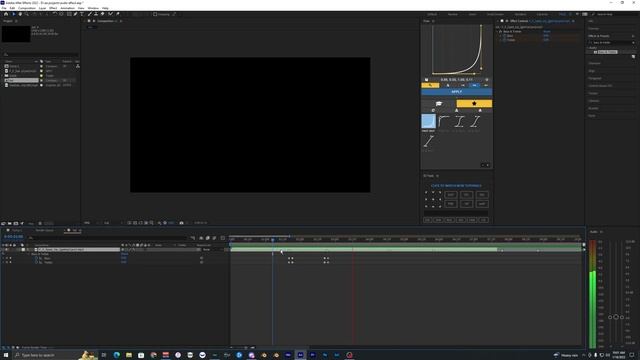Click the current-time indicator on timeline ruler
Screen dimensions: 640x360
273,240
